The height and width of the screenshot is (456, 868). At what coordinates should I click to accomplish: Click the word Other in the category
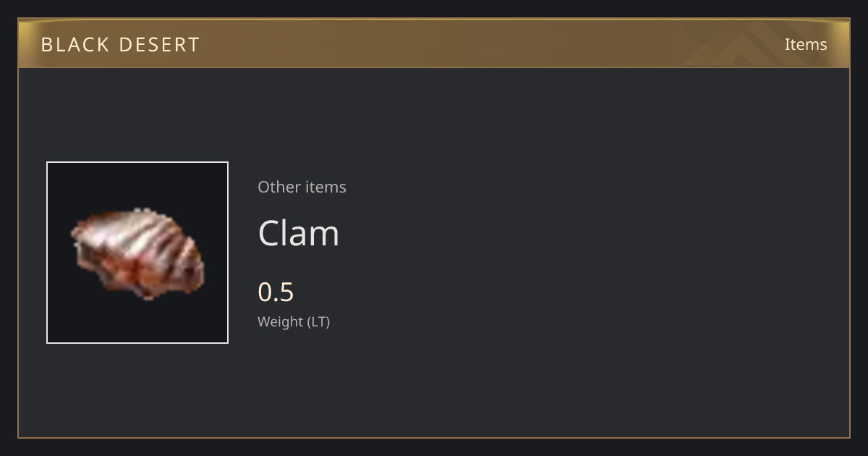(x=278, y=187)
